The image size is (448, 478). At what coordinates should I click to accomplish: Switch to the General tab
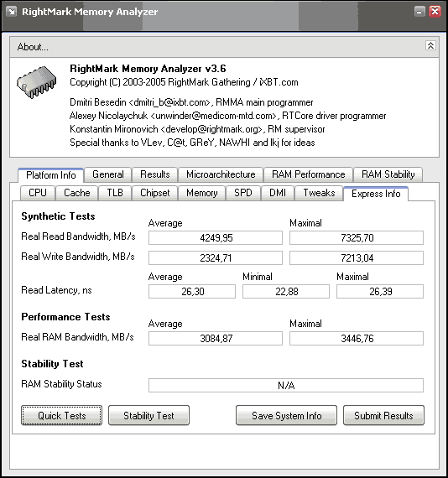click(108, 174)
